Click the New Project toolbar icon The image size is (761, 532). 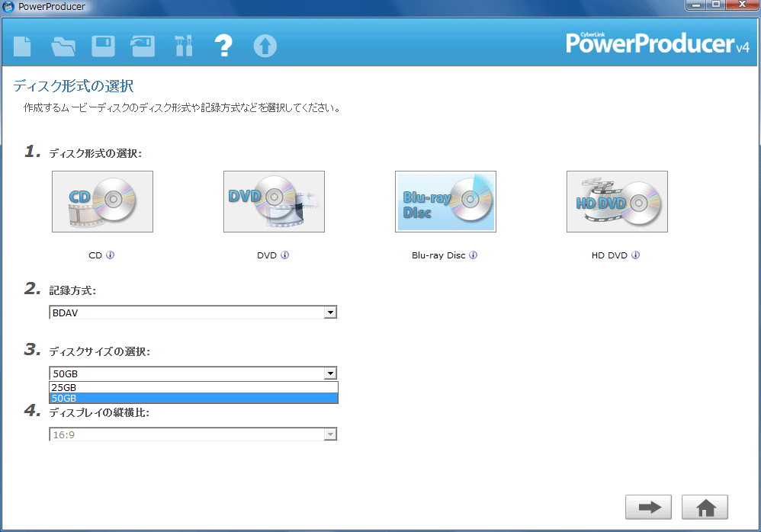tap(22, 46)
